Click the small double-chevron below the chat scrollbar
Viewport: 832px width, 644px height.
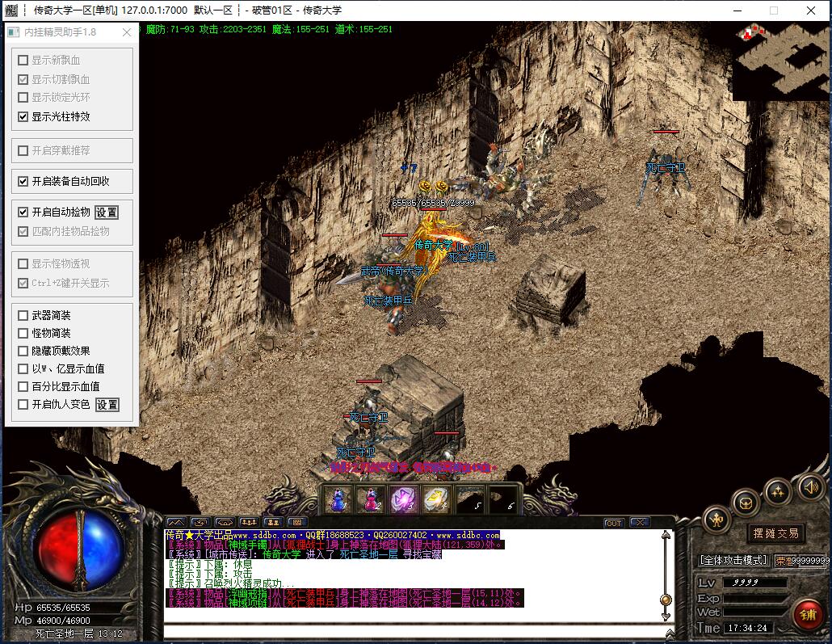[x=670, y=633]
